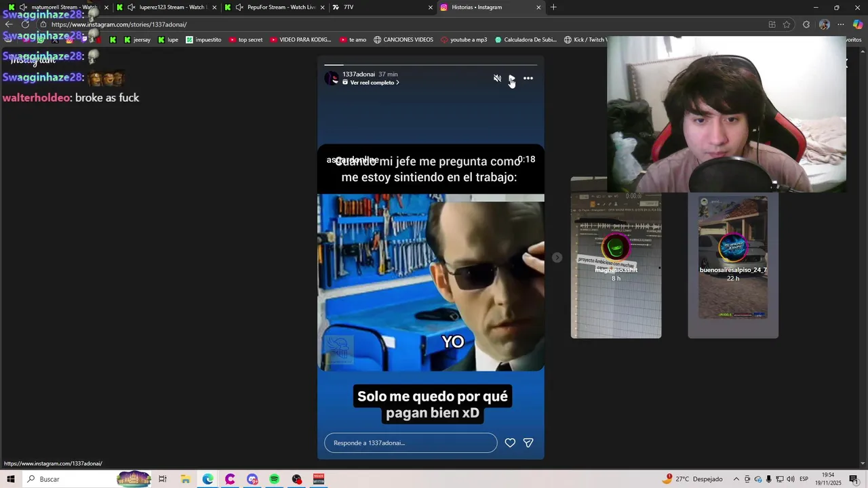Go to next story with arrow
Viewport: 868px width, 488px height.
[x=557, y=258]
